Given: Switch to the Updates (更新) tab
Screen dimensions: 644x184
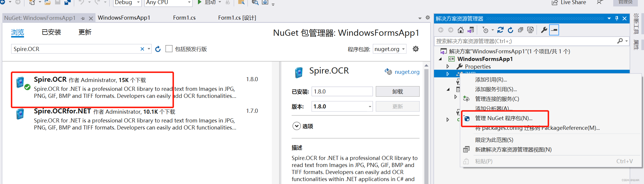Looking at the screenshot, I should pyautogui.click(x=85, y=32).
